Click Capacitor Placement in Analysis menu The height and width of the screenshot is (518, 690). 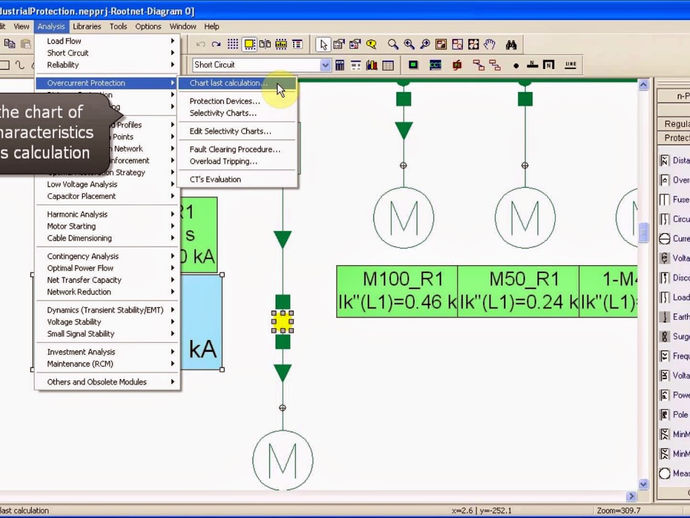tap(107, 196)
